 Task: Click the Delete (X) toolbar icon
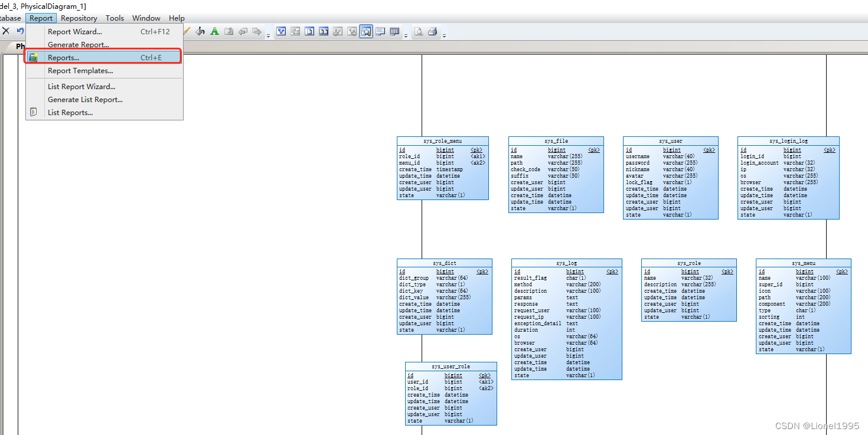[x=6, y=31]
